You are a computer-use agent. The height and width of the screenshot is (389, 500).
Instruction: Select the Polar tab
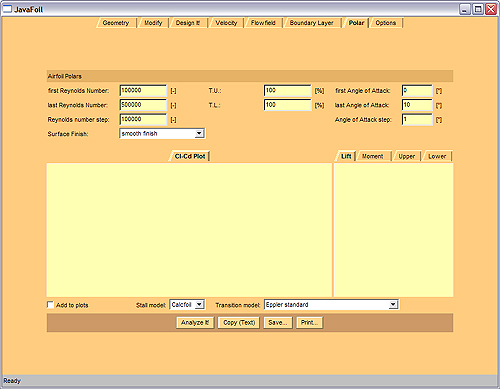pos(356,23)
